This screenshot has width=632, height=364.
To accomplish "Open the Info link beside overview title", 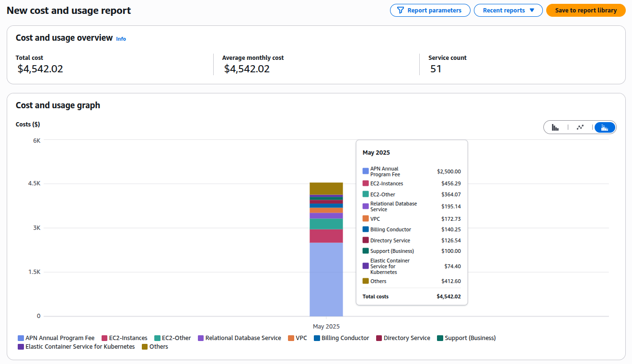I will (x=121, y=39).
